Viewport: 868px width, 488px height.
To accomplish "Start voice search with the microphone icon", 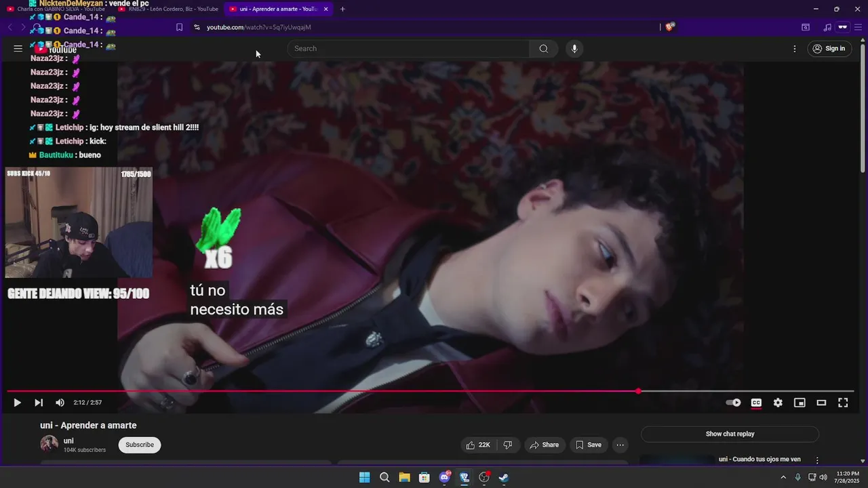I will click(x=574, y=49).
